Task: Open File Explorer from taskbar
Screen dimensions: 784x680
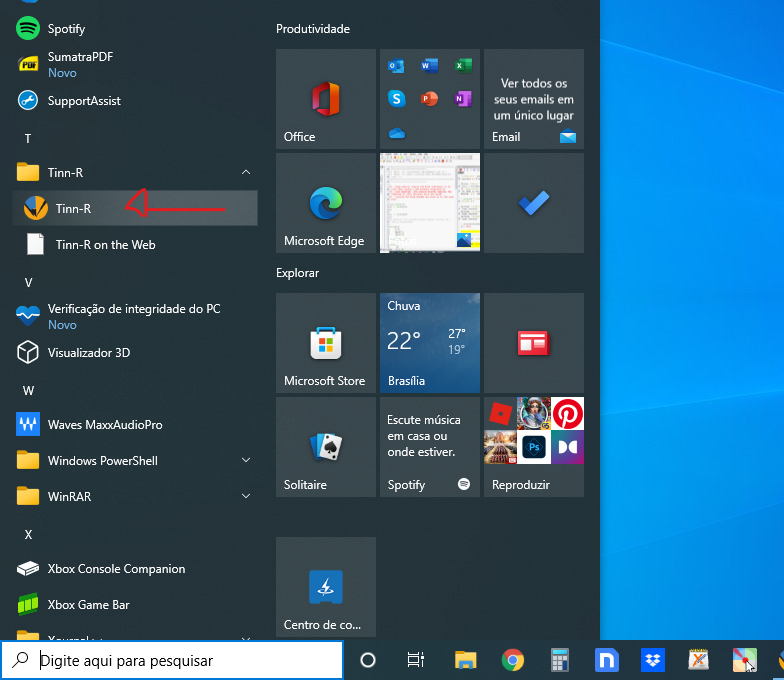Action: [466, 660]
